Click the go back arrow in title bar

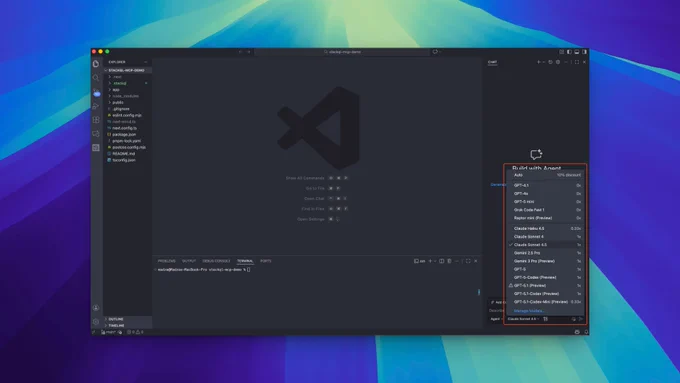(x=241, y=52)
